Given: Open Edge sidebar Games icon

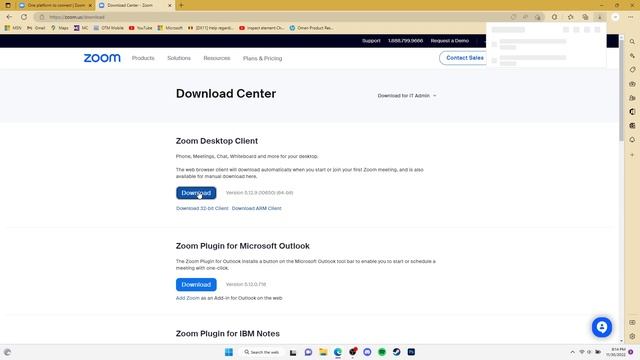Looking at the screenshot, I should click(x=632, y=98).
